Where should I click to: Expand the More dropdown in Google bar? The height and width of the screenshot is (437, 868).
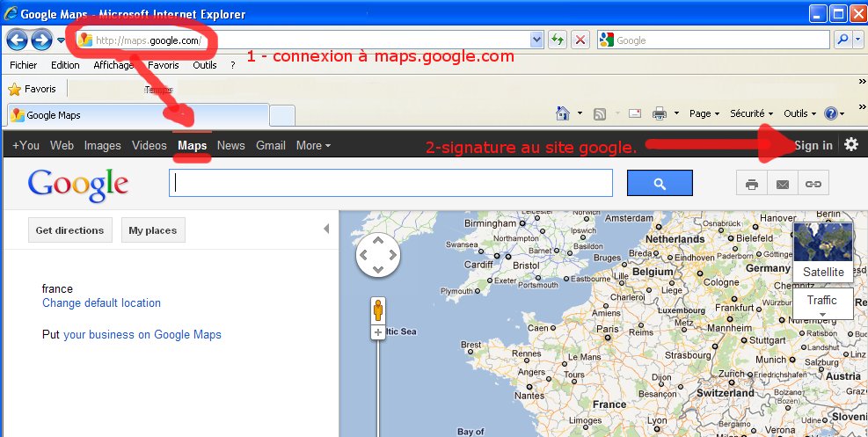[x=313, y=145]
